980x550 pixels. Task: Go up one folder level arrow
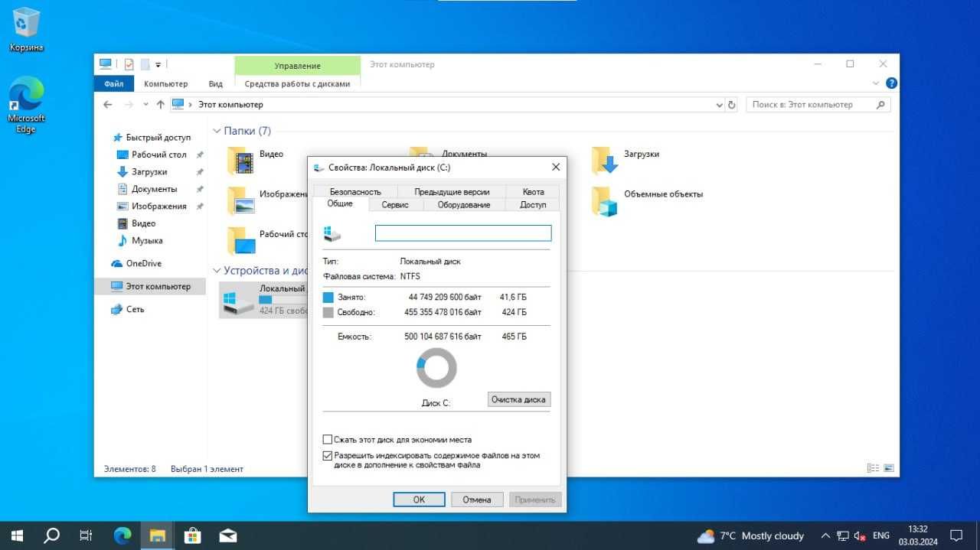160,105
